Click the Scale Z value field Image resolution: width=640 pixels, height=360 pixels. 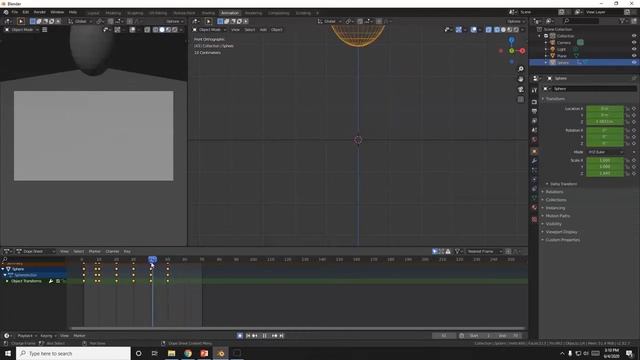(x=605, y=173)
